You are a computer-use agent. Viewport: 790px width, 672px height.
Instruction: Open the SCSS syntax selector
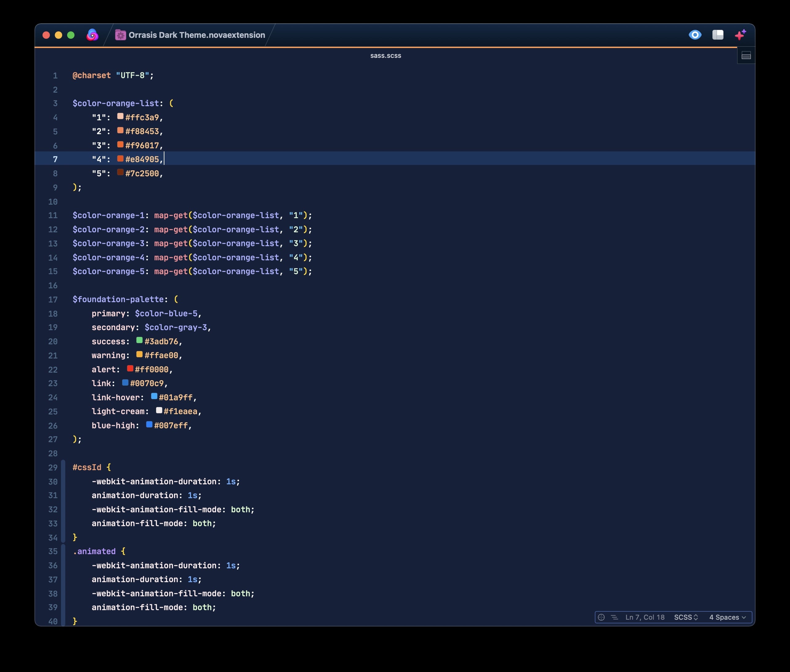point(686,617)
